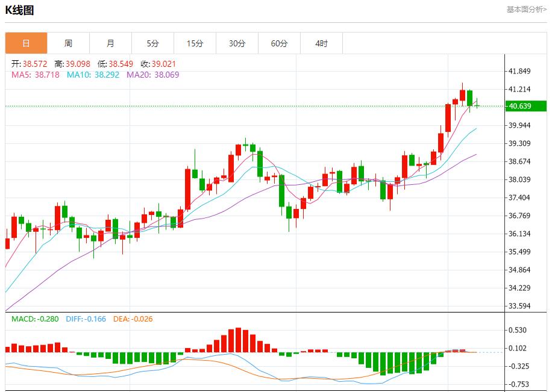Select the 60分 interval
Viewport: 552px width, 392px height.
point(279,43)
